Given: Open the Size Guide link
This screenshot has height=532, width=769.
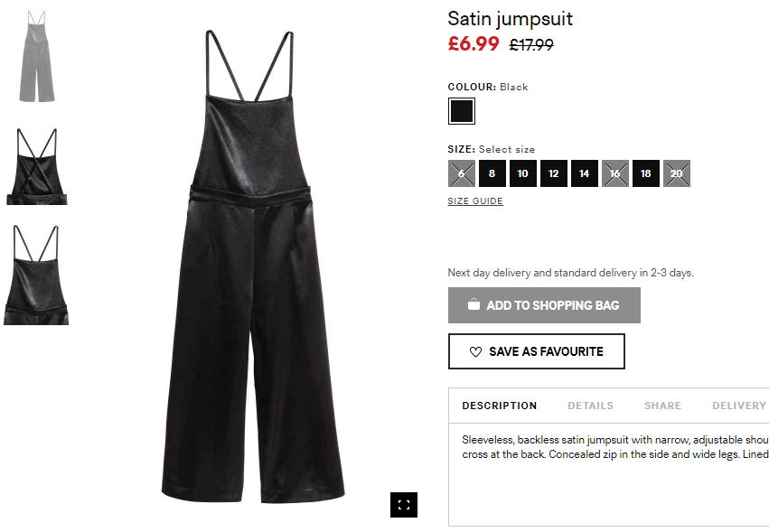Looking at the screenshot, I should coord(475,201).
